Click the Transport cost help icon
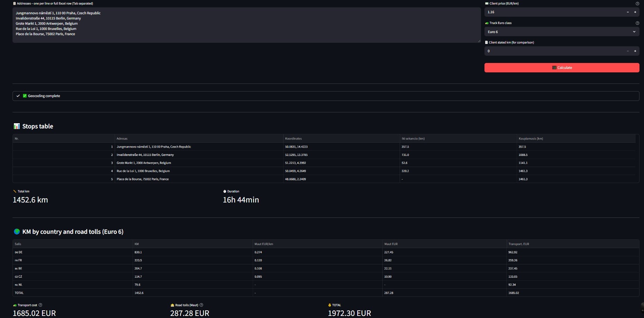The image size is (644, 318). pyautogui.click(x=40, y=305)
